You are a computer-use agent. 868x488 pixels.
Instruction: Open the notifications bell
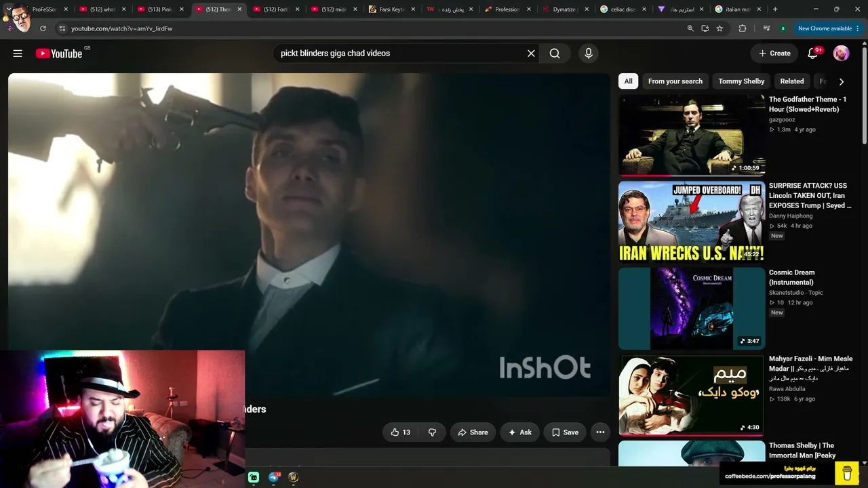tap(812, 54)
